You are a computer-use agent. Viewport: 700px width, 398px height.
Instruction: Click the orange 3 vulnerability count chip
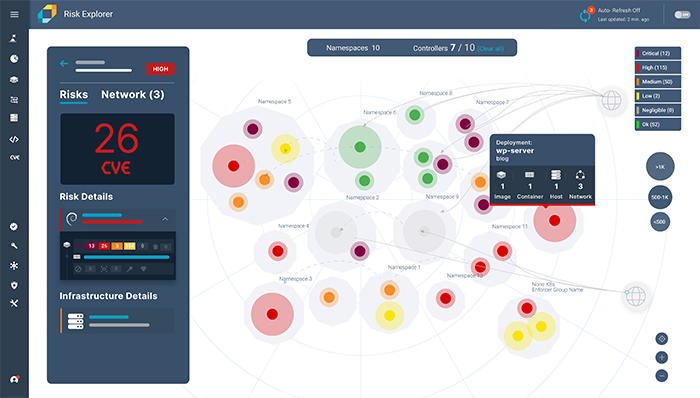(117, 246)
